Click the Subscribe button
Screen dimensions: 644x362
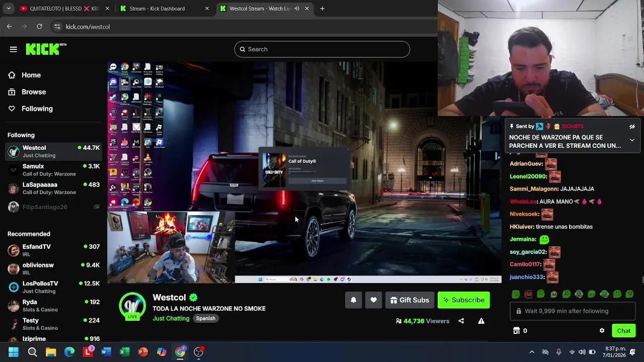[463, 300]
